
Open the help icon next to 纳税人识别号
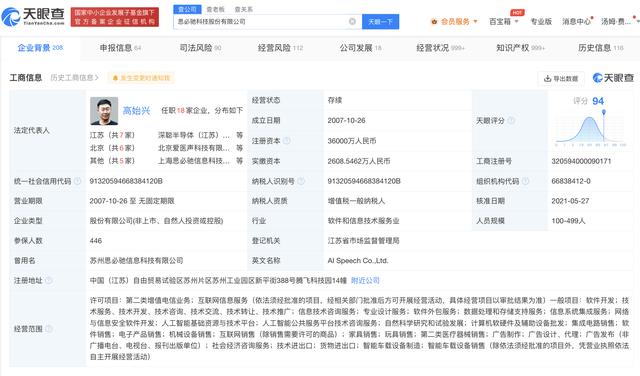tap(301, 181)
